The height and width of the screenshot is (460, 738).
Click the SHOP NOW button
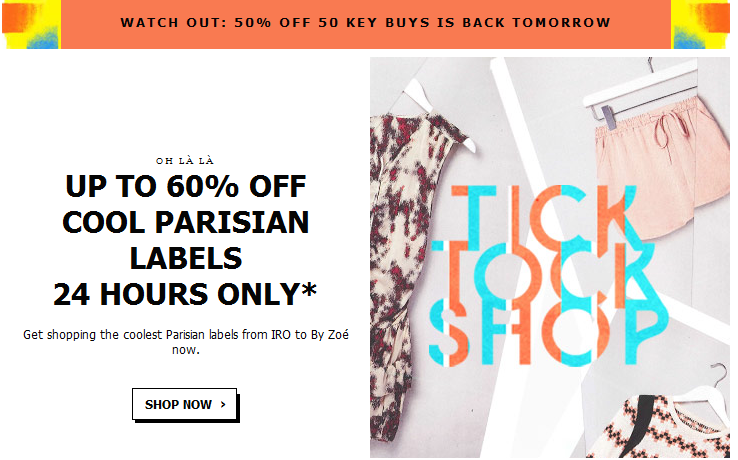pos(185,404)
